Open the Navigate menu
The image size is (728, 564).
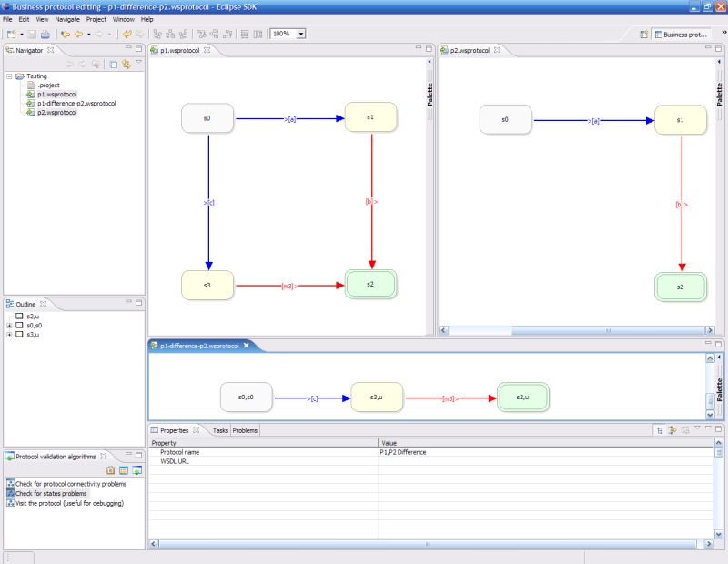click(x=67, y=19)
